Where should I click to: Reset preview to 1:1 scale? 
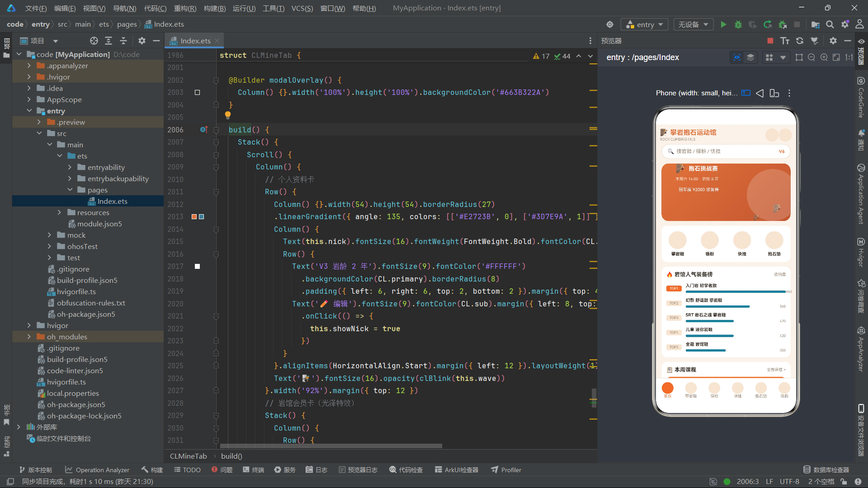[x=849, y=57]
